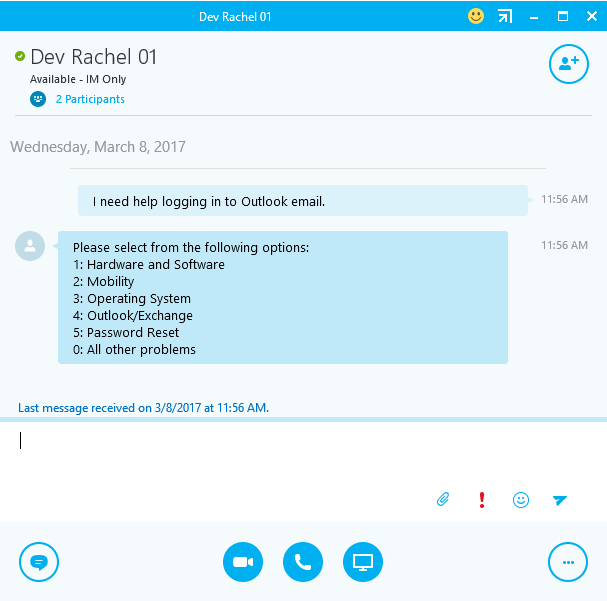The height and width of the screenshot is (601, 607).
Task: Click the green availability status indicator
Action: click(x=20, y=56)
